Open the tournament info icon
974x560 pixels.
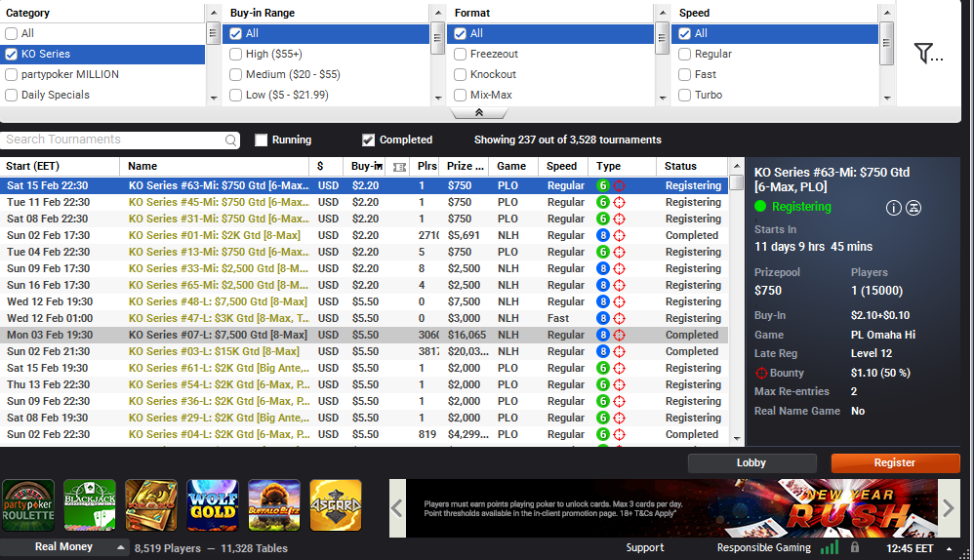(x=893, y=208)
